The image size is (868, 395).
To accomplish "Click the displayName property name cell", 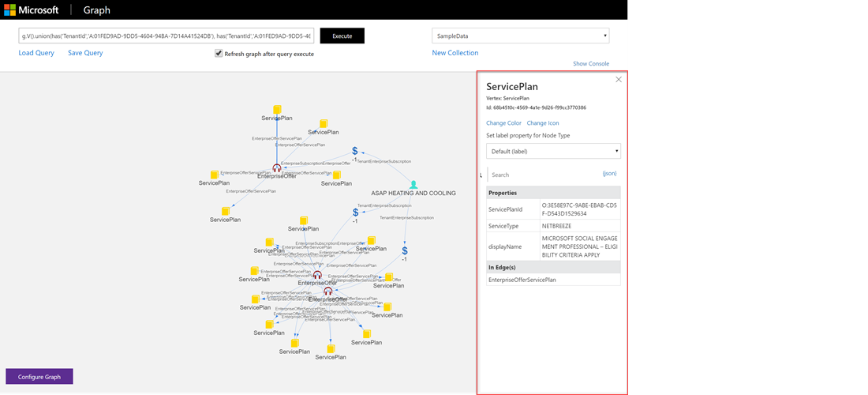I will point(513,246).
